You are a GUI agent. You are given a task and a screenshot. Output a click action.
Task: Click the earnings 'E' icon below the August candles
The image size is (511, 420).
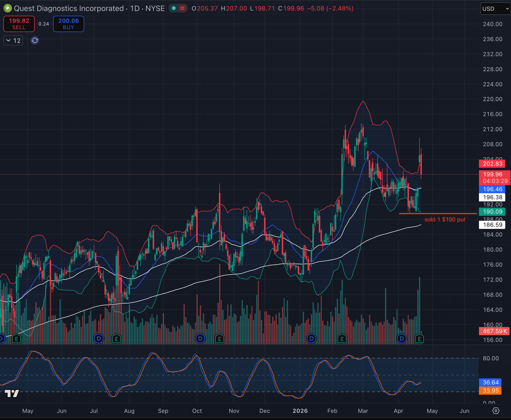117,339
